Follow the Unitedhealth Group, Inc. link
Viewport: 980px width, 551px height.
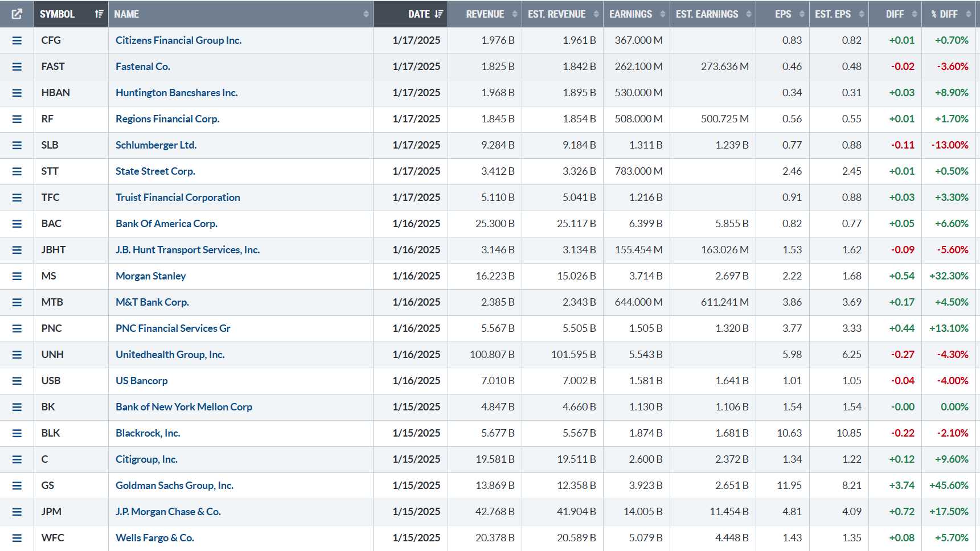tap(170, 355)
